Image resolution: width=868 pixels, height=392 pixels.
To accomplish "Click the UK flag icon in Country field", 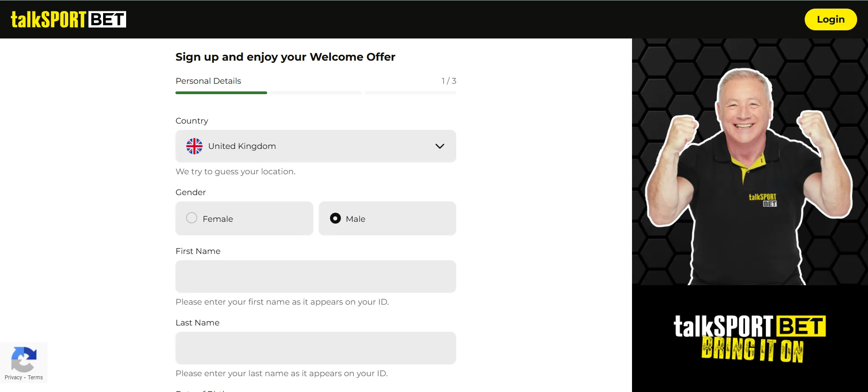I will [x=194, y=146].
